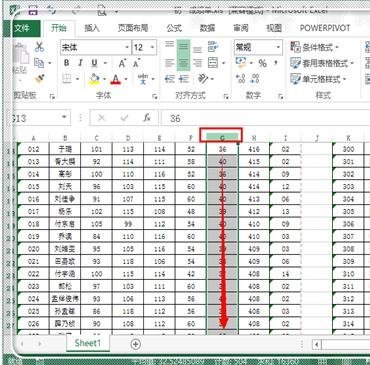Click Decrease Decimal icon
The image size is (370, 365).
coord(255,79)
